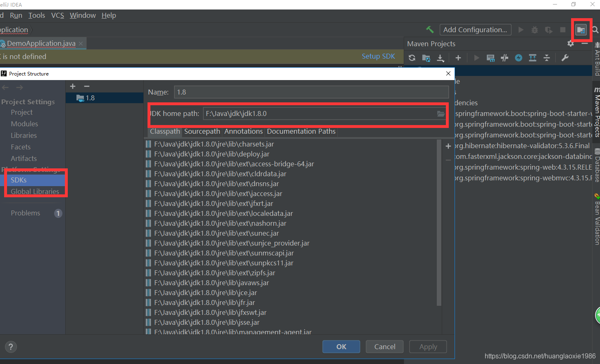Viewport: 600px width, 364px height.
Task: Click Download sources icon in Maven toolbar
Action: coord(440,58)
